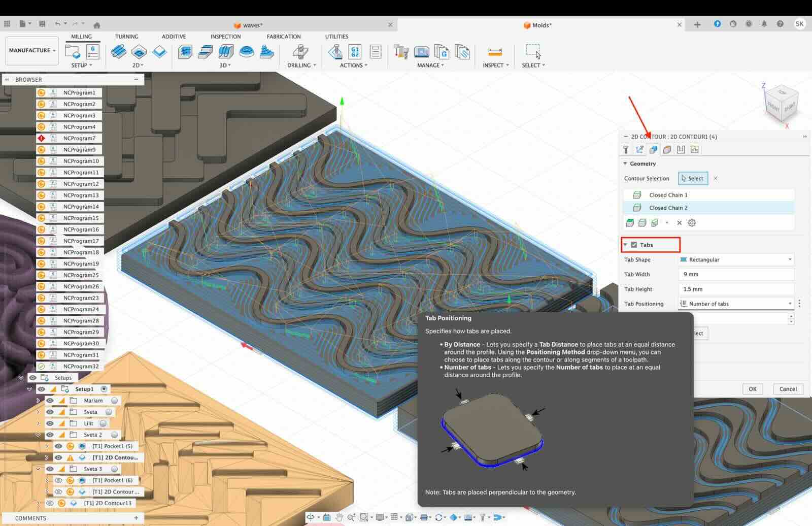Uncheck the Tabs checkbox
Viewport: 812px width, 526px height.
634,245
